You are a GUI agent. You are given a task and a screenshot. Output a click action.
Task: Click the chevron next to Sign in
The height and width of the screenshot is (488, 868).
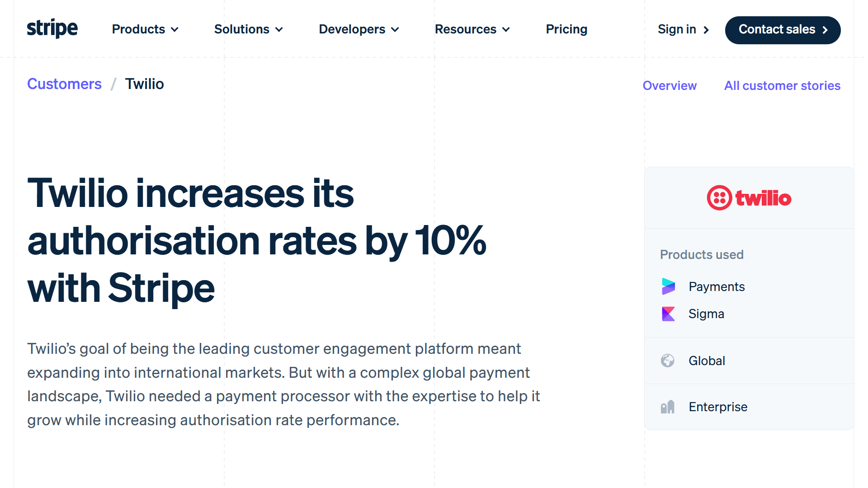tap(706, 30)
